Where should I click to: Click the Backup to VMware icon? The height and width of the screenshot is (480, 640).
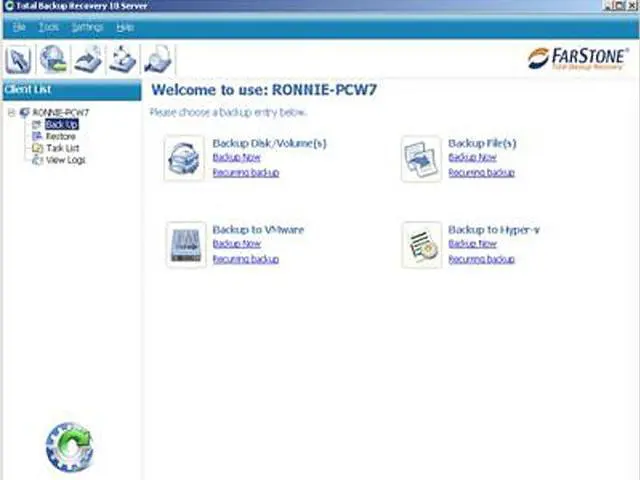pyautogui.click(x=185, y=245)
